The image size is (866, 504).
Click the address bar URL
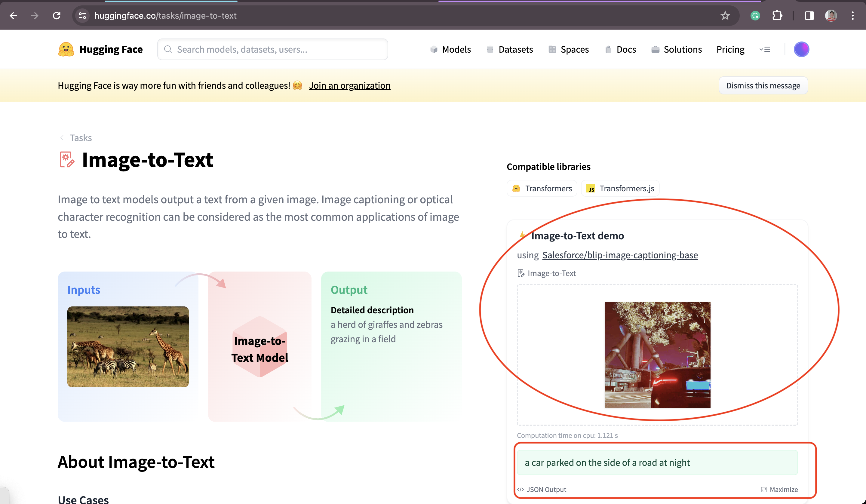[165, 15]
